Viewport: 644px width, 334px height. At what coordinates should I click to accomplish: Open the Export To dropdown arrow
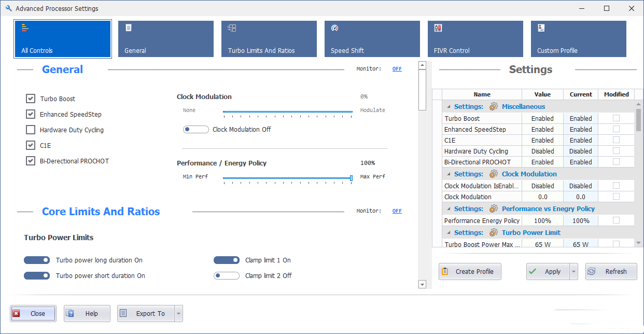click(x=178, y=313)
